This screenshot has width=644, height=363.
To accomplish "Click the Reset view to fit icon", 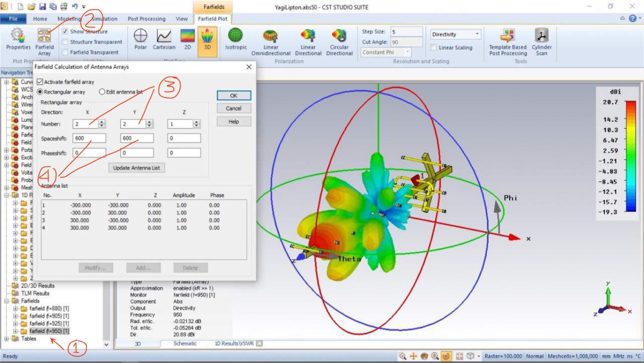I will coord(459,356).
